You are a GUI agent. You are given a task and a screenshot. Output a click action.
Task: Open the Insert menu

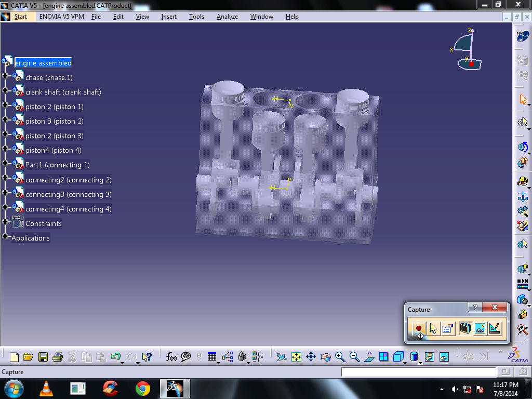tap(169, 16)
